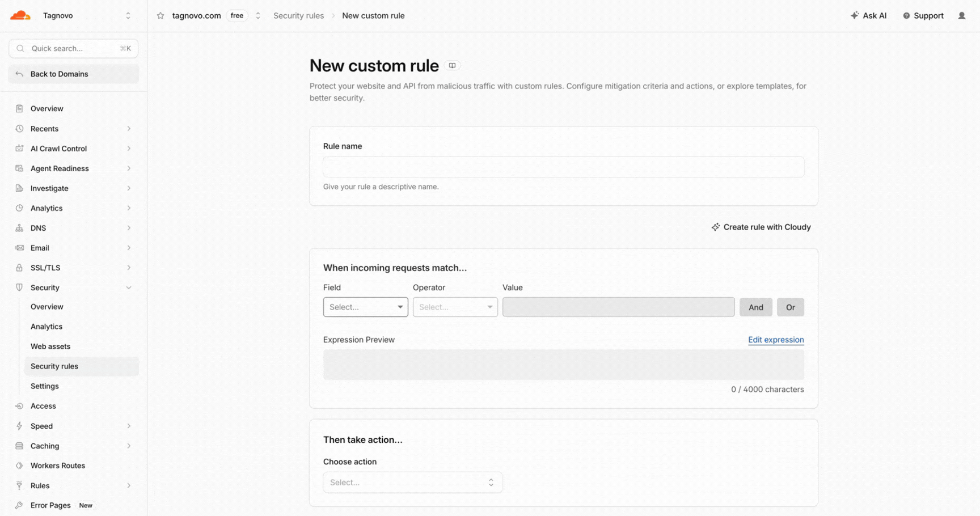Open the Field select dropdown
This screenshot has width=980, height=516.
tap(366, 307)
